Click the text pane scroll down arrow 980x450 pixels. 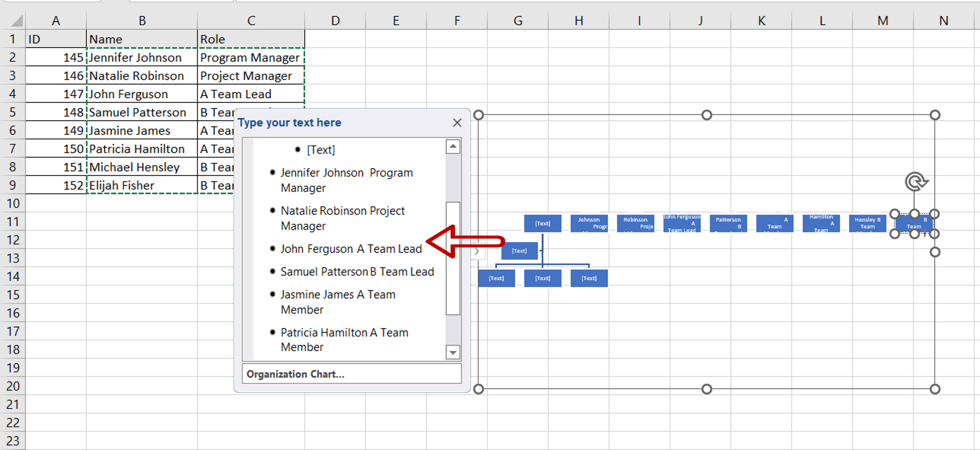[x=453, y=353]
